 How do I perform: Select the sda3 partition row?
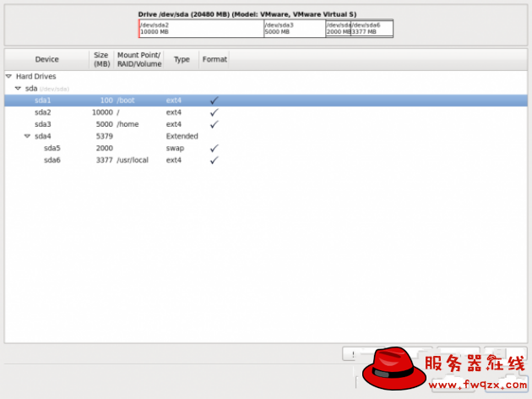point(266,124)
